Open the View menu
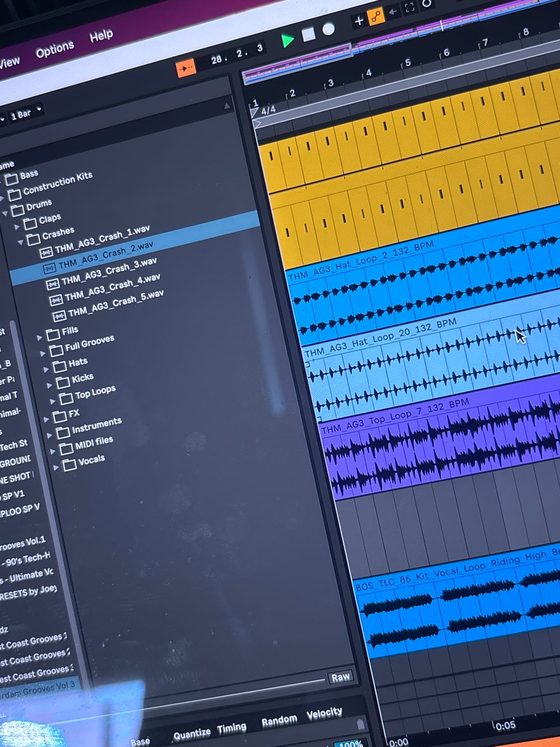Viewport: 560px width, 747px height. pyautogui.click(x=9, y=63)
